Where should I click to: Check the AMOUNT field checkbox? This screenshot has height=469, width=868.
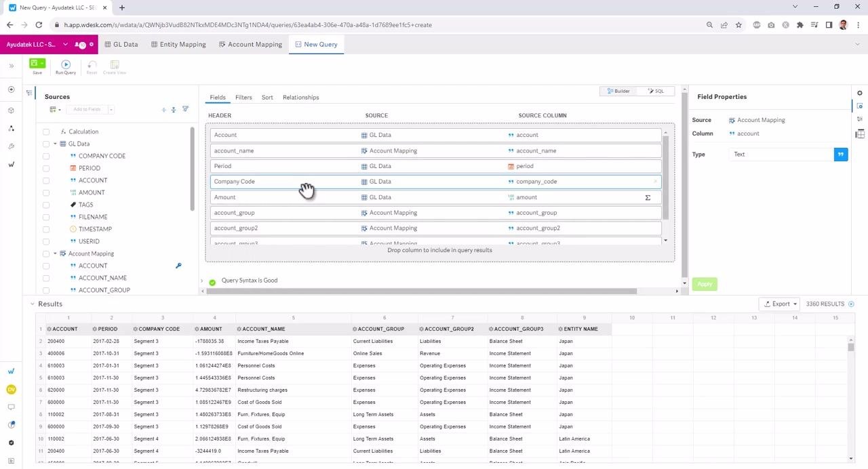[x=46, y=192]
